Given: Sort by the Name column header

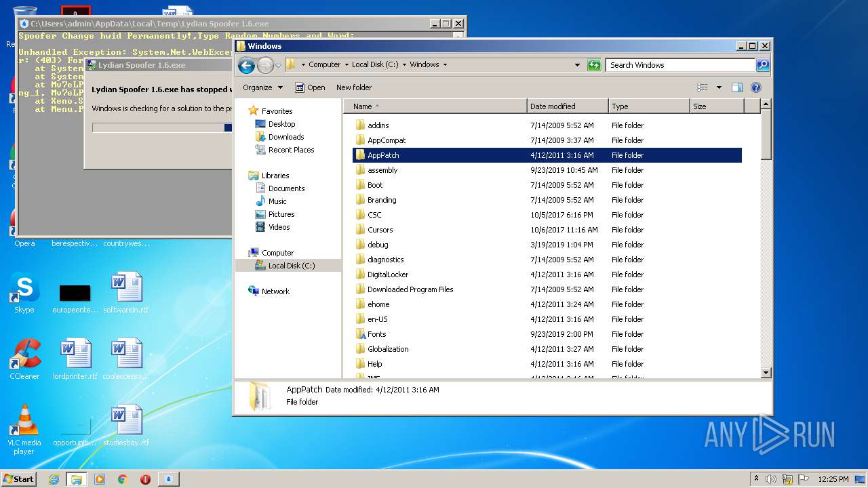Looking at the screenshot, I should click(x=435, y=106).
